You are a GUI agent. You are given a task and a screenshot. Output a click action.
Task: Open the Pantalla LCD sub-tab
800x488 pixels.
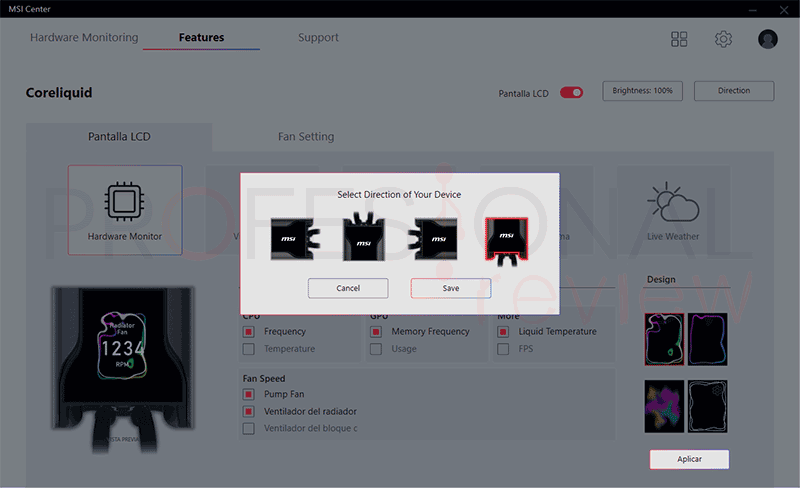coord(119,137)
